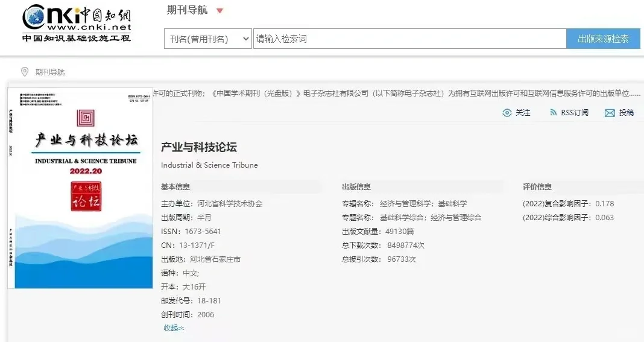This screenshot has height=342, width=644.
Task: Click the eye icon for 关注
Action: pyautogui.click(x=507, y=113)
